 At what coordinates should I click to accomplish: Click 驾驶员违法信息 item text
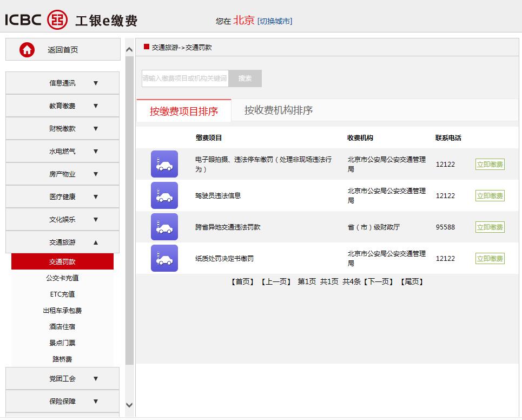pyautogui.click(x=218, y=195)
